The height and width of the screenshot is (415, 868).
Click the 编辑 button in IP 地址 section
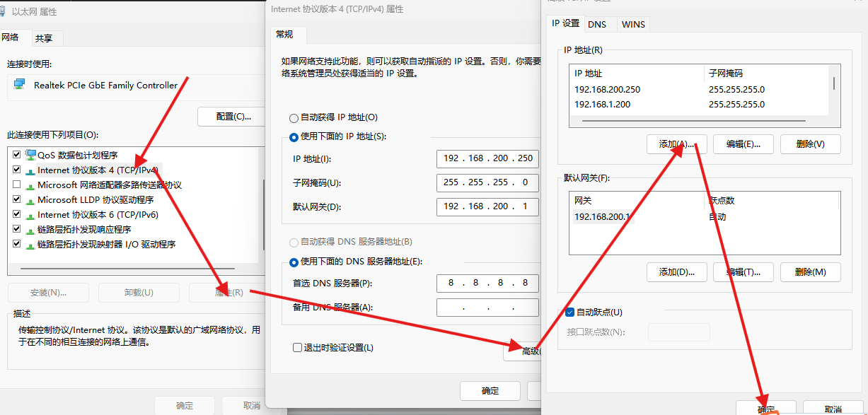742,144
